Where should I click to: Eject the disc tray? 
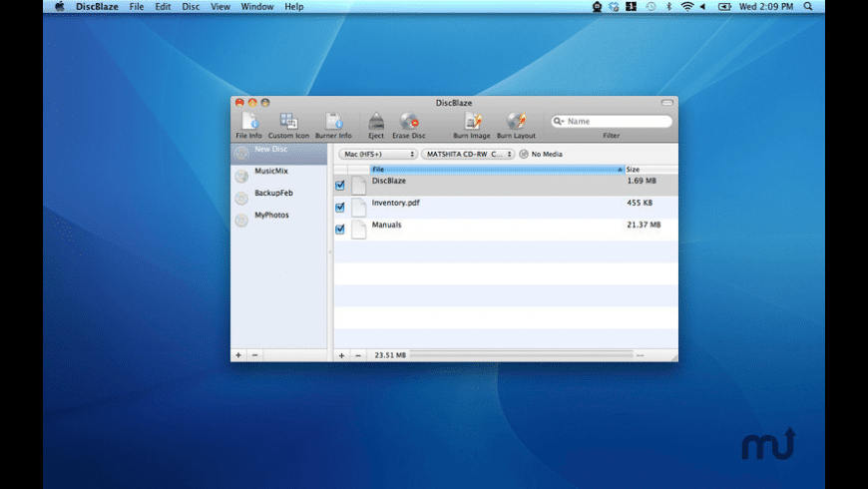(376, 126)
